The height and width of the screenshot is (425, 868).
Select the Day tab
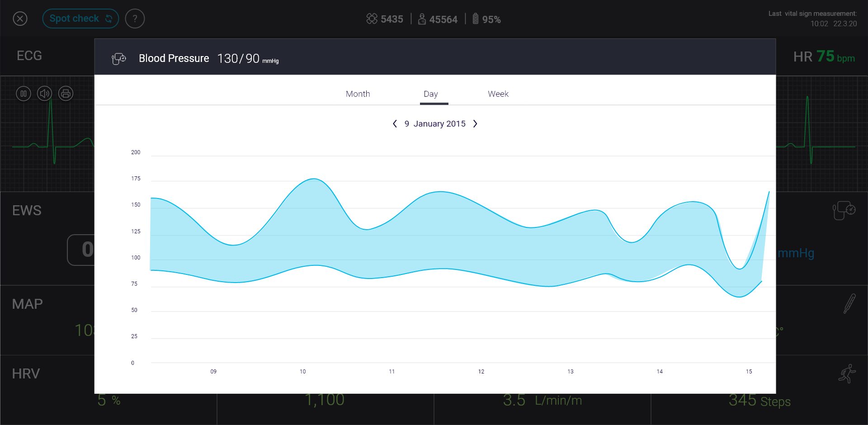click(x=430, y=94)
